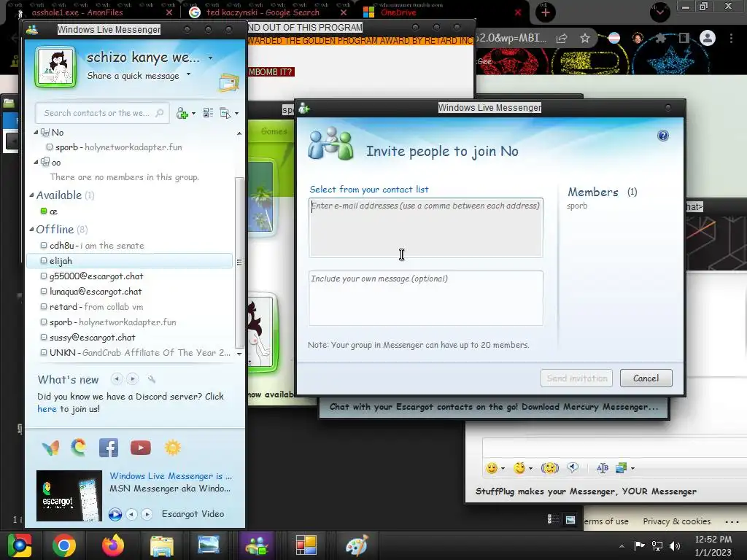The height and width of the screenshot is (560, 747).
Task: Click the Cancel button in invite dialog
Action: coord(646,378)
